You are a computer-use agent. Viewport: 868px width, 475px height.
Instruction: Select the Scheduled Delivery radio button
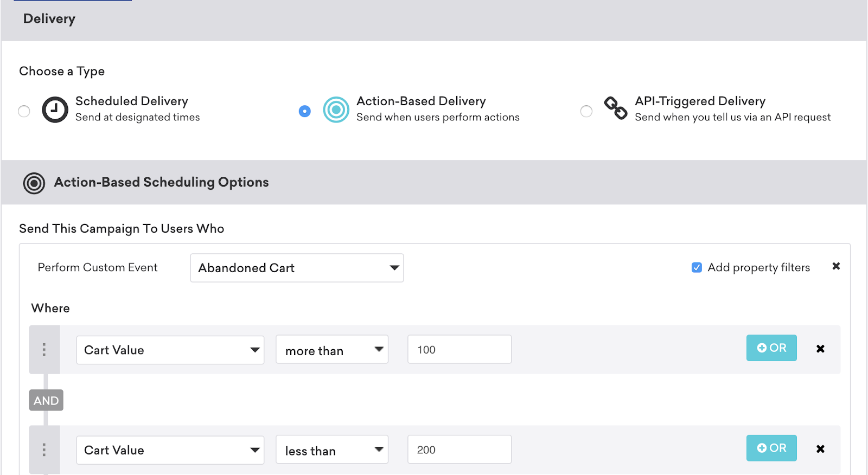pos(24,111)
